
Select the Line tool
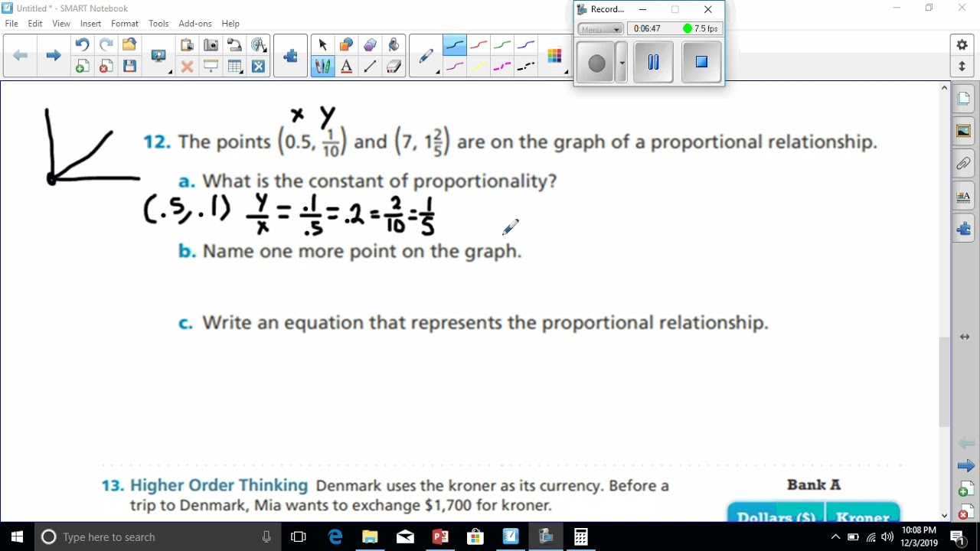[370, 67]
